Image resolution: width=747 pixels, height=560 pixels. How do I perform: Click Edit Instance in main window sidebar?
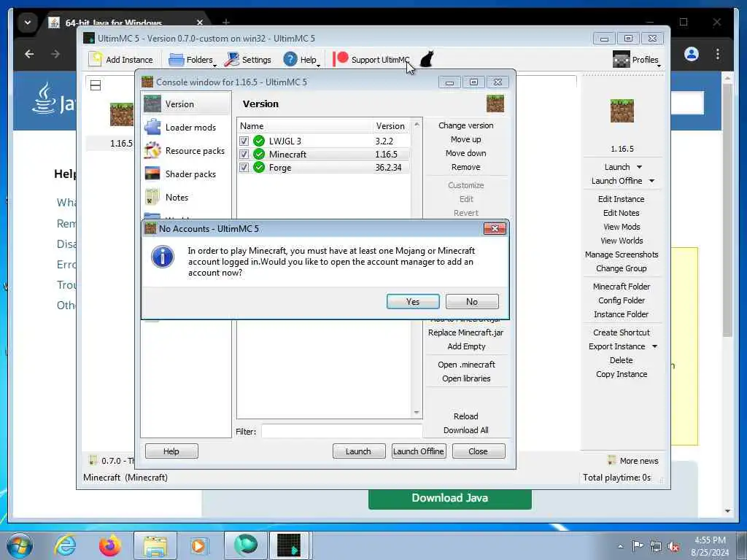pos(622,199)
